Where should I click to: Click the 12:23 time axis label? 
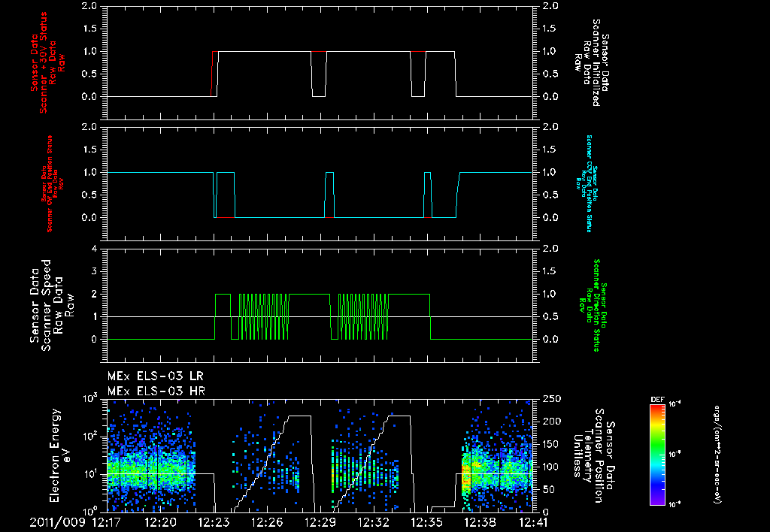tap(214, 522)
